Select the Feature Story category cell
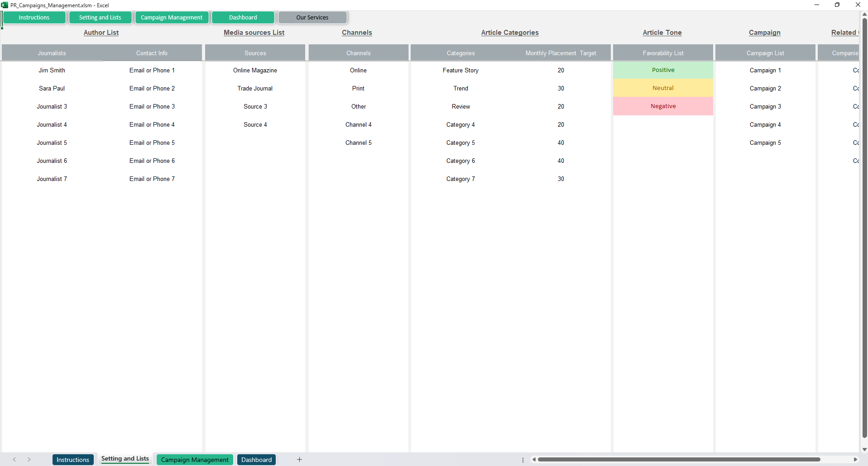868x466 pixels. (x=460, y=71)
